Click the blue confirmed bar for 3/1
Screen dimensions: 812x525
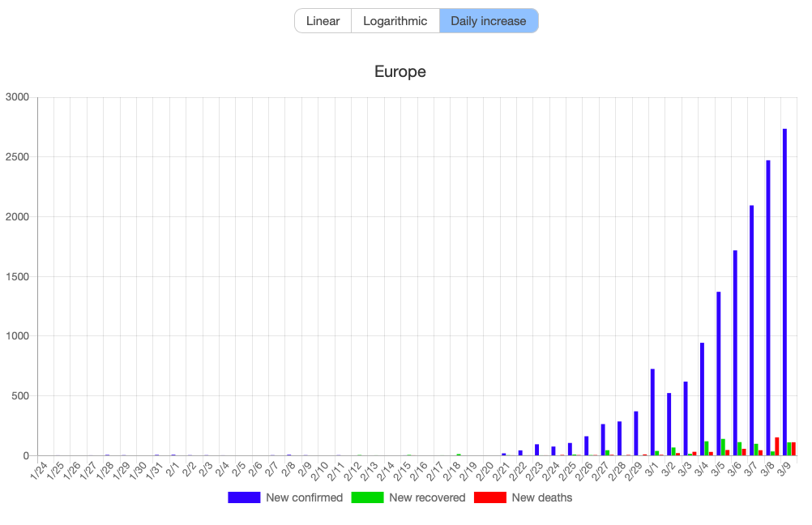click(x=652, y=412)
